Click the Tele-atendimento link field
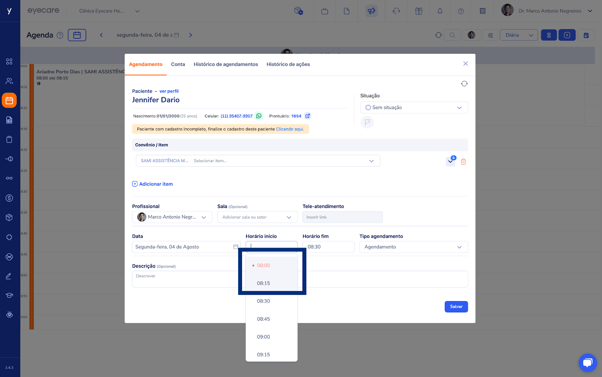Screen dimensions: 602x377 (x=342, y=217)
